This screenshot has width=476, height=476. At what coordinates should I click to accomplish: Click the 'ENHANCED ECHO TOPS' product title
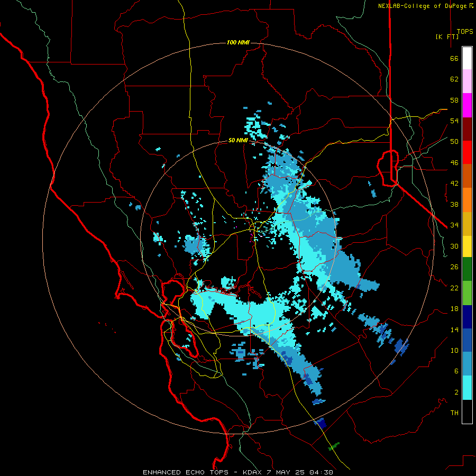point(186,472)
